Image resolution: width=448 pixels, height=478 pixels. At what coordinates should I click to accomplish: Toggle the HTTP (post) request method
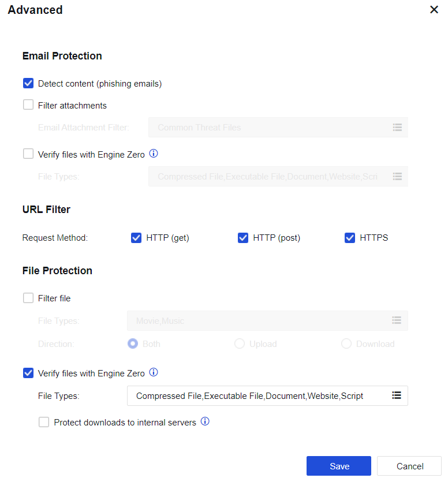(243, 237)
